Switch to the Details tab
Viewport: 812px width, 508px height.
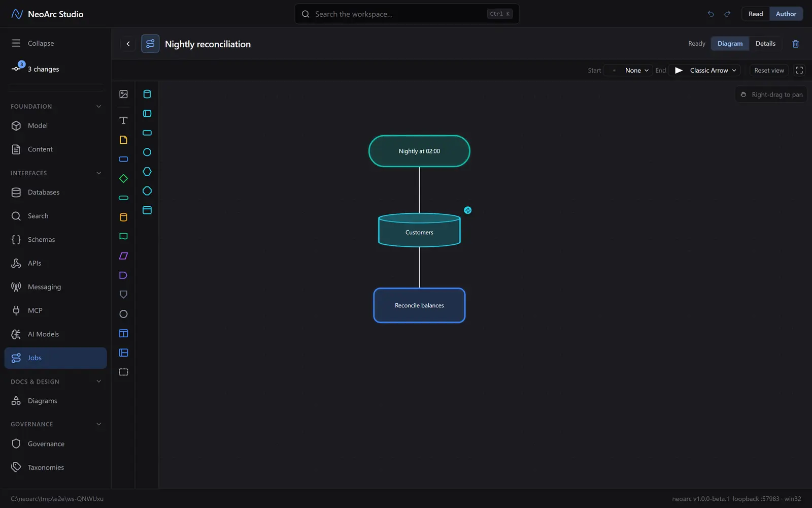point(765,44)
